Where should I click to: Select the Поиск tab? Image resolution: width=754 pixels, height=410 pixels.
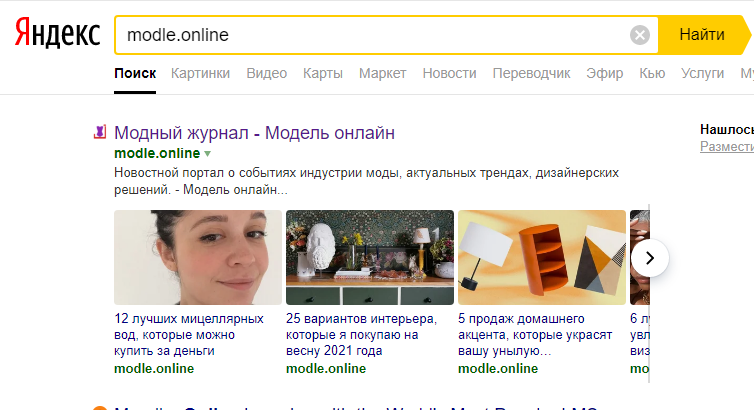point(135,73)
